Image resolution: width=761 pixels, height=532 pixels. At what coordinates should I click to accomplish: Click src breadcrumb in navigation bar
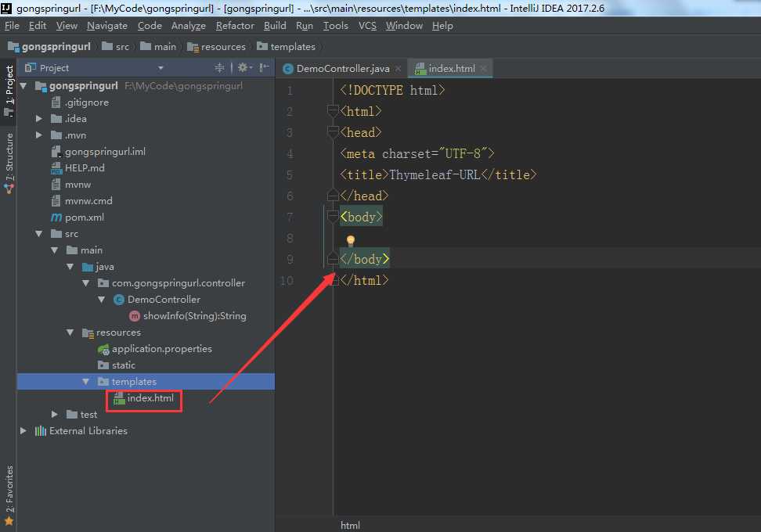click(116, 47)
